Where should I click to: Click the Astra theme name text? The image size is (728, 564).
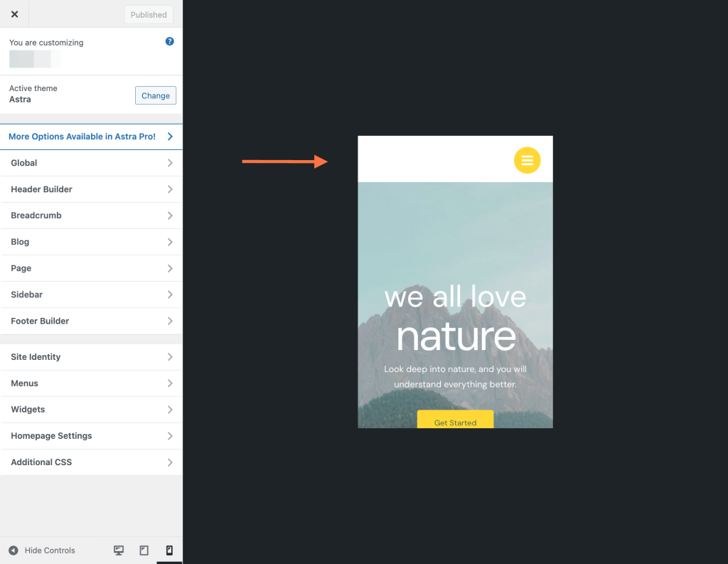[20, 100]
